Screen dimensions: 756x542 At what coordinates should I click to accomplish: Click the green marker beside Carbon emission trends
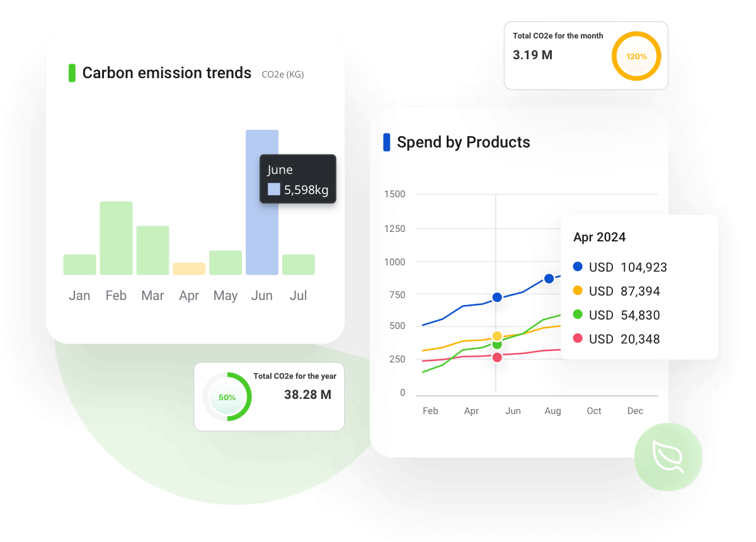coord(72,73)
